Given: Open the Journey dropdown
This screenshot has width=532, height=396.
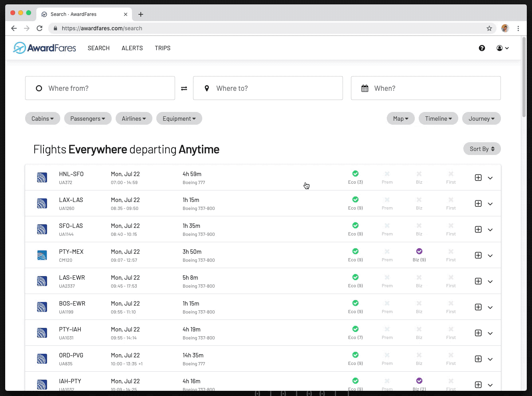Looking at the screenshot, I should tap(481, 118).
